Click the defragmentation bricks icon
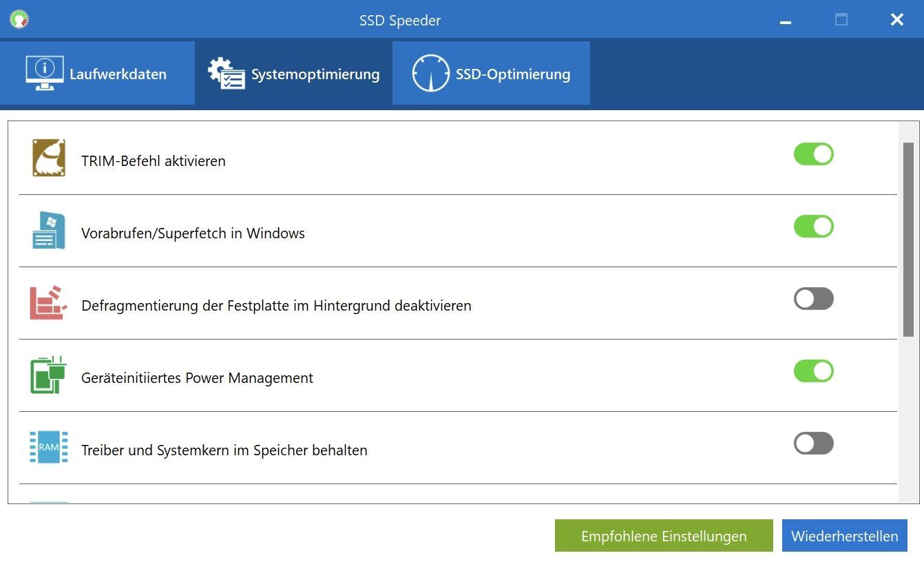This screenshot has height=562, width=924. click(48, 302)
